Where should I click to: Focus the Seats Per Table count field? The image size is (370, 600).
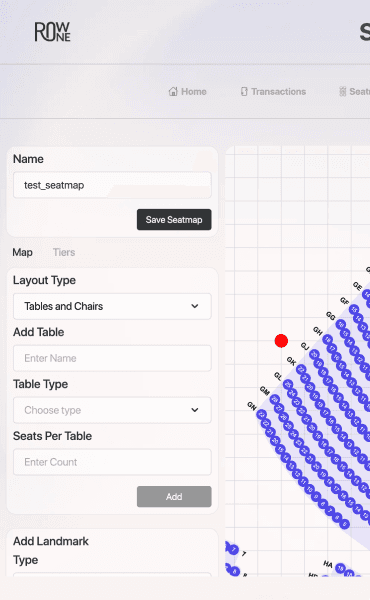[x=112, y=462]
